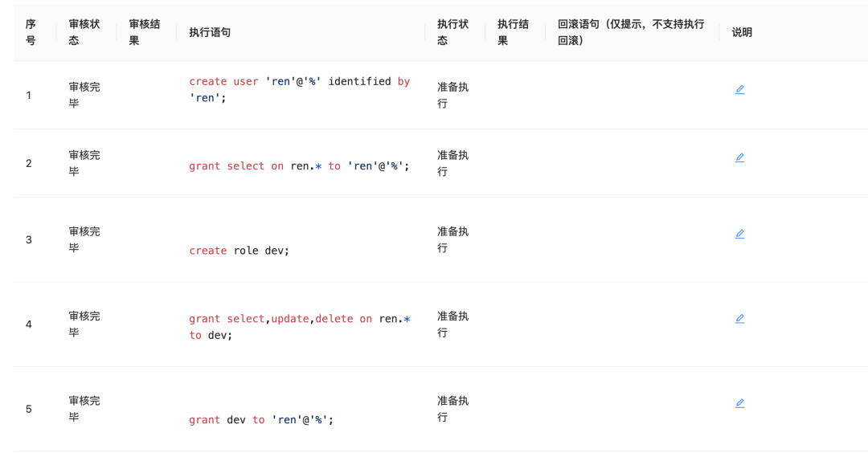Image resolution: width=868 pixels, height=453 pixels.
Task: Open the edit note icon for row 3
Action: [x=739, y=235]
